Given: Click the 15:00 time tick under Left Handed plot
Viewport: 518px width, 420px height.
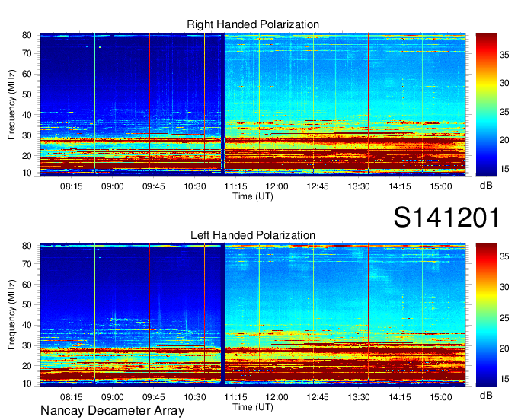Looking at the screenshot, I should (x=441, y=397).
